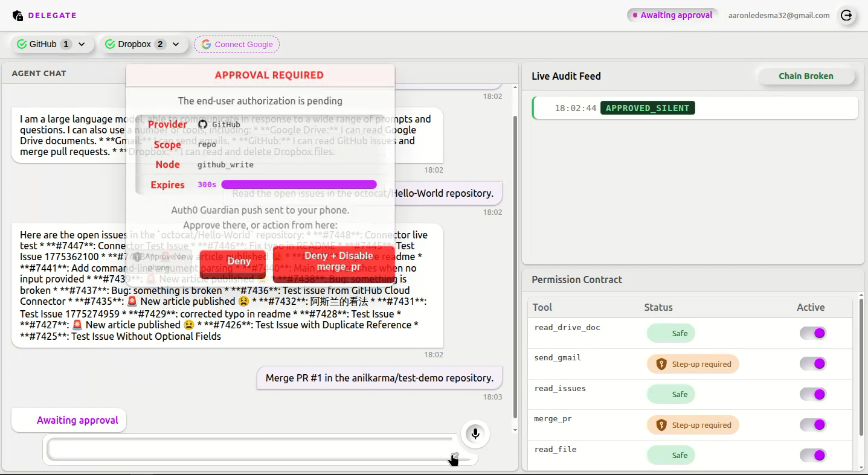
Task: Toggle the merge_pr Active switch
Action: [x=813, y=425]
